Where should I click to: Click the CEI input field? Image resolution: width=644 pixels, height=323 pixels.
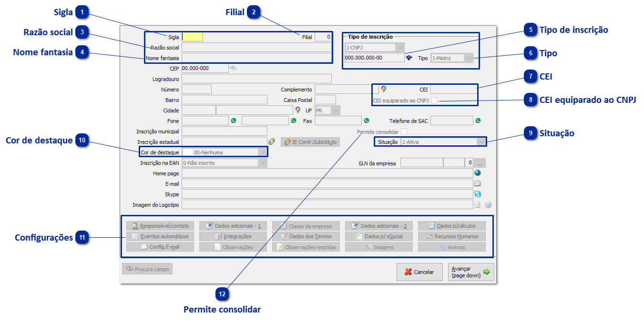coord(453,90)
